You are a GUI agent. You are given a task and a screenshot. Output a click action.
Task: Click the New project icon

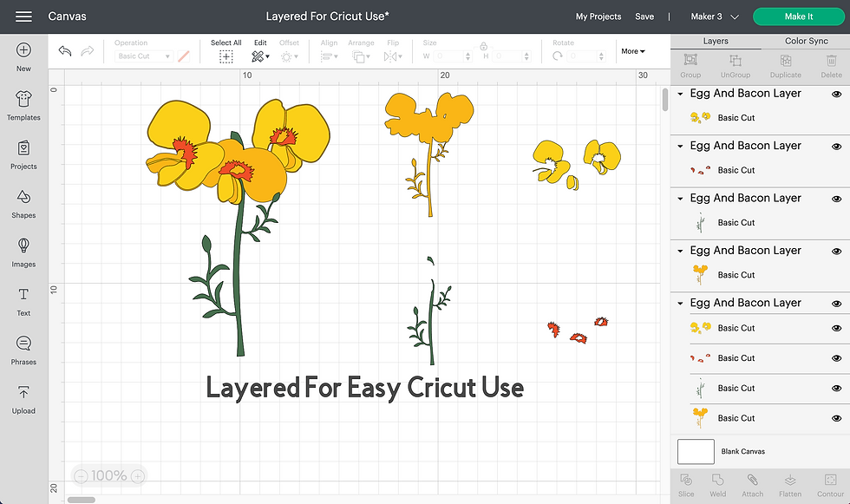pos(23,49)
